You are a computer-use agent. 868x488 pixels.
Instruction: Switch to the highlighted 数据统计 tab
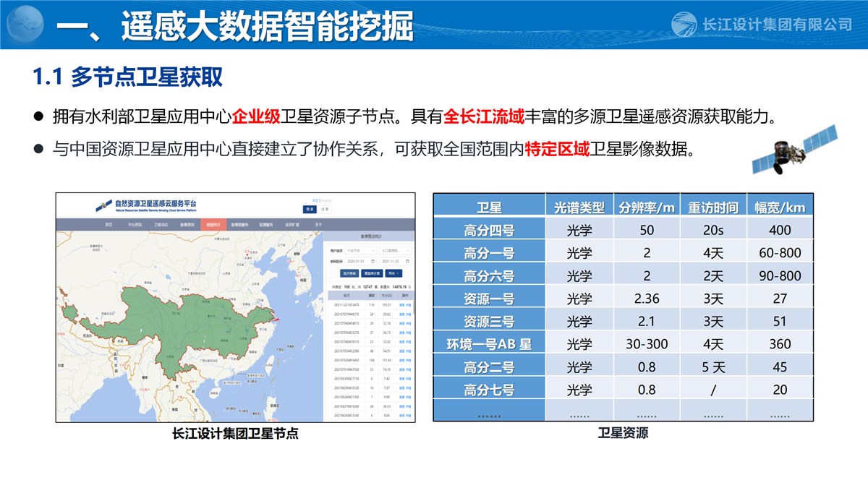[213, 225]
